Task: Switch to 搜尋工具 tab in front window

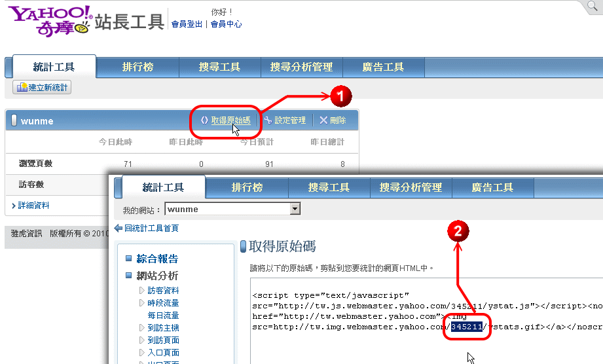Action: pyautogui.click(x=329, y=188)
